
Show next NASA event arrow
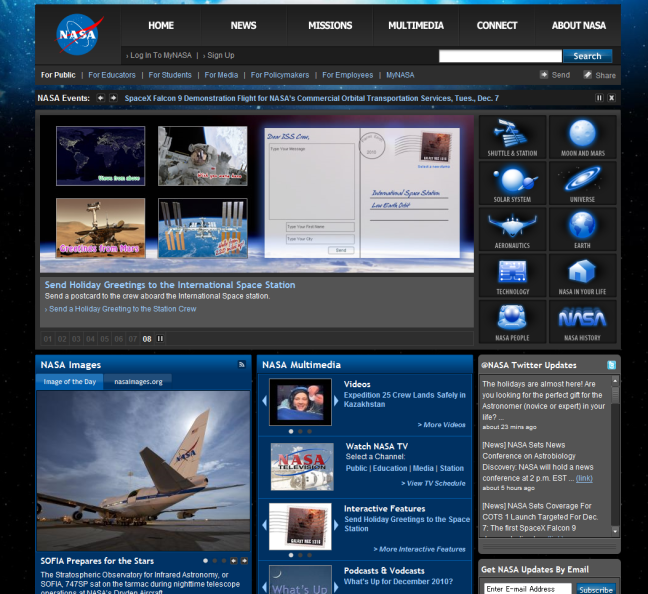point(113,98)
